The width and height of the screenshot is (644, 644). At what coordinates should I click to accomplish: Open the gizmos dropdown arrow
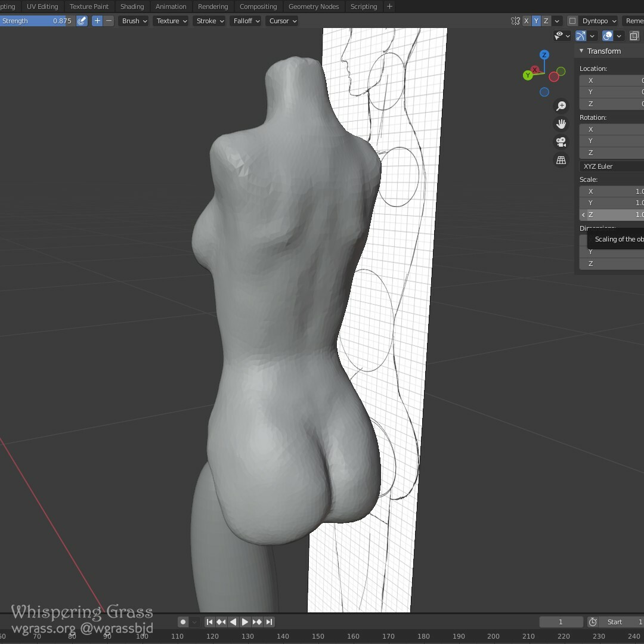click(592, 36)
